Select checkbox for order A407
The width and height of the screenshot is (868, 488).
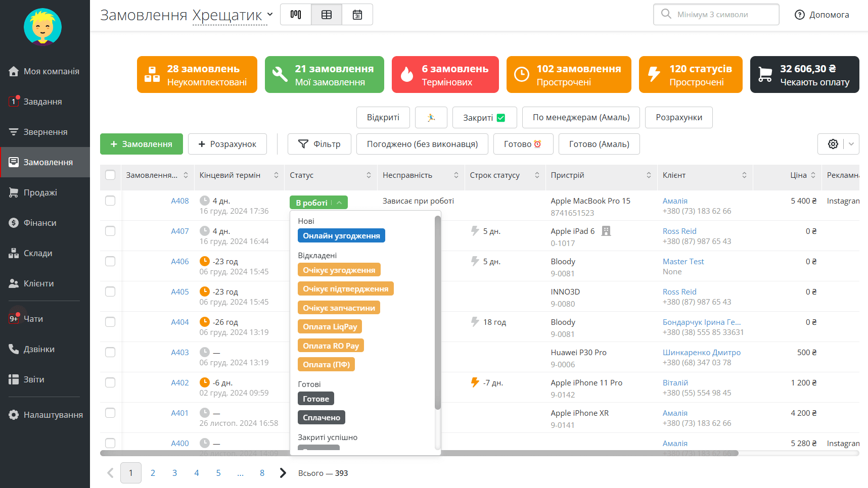110,231
